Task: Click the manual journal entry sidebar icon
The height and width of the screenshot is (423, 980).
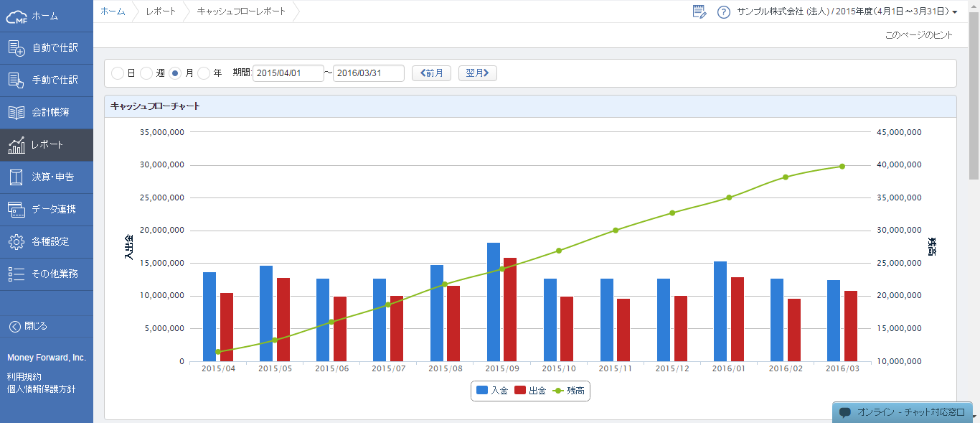Action: [17, 80]
